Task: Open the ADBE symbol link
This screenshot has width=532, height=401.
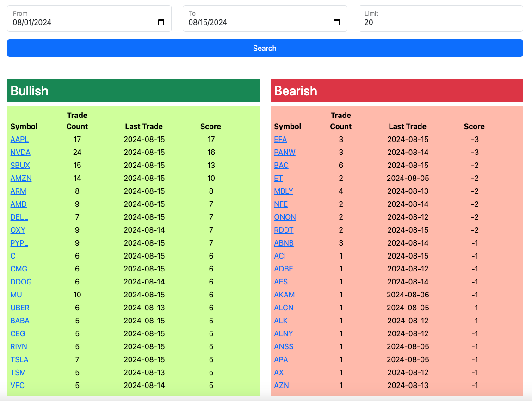Action: tap(284, 269)
